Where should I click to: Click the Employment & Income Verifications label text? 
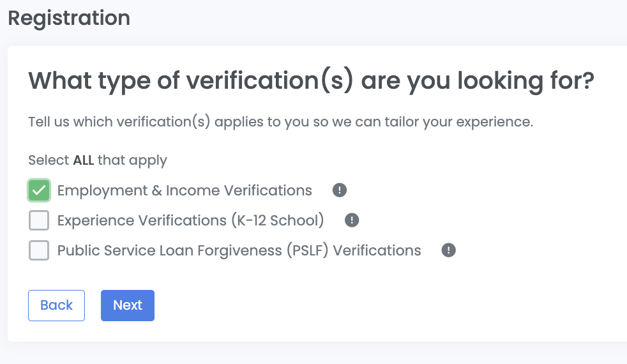(185, 190)
